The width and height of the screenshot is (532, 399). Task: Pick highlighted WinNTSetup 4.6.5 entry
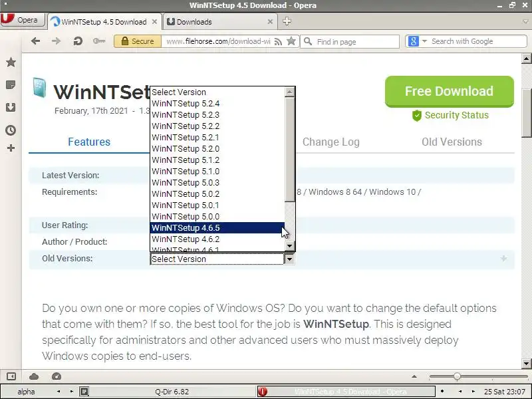click(x=217, y=227)
